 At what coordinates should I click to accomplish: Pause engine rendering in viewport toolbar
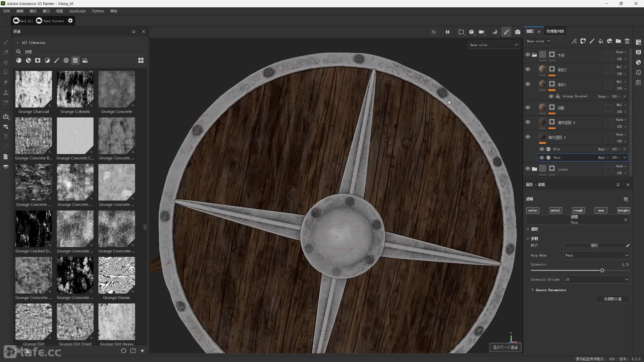point(447,32)
